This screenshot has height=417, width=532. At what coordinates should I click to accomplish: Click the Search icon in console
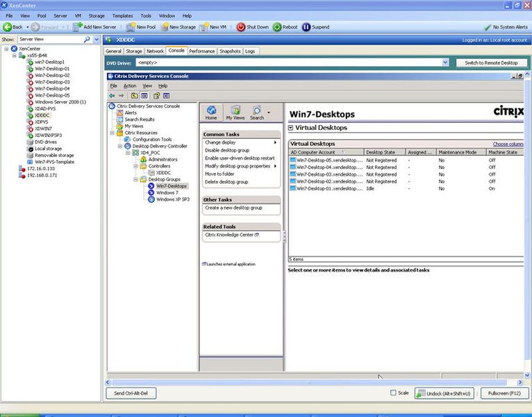257,110
